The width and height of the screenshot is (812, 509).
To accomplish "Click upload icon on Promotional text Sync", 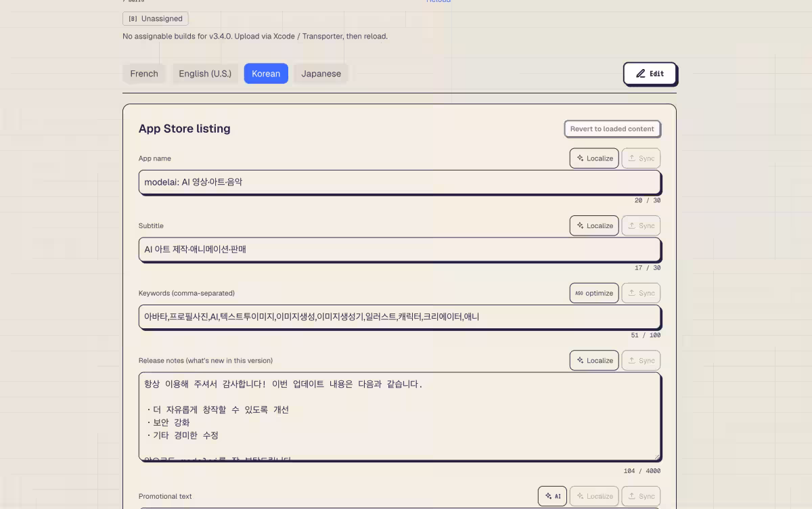I will [632, 496].
